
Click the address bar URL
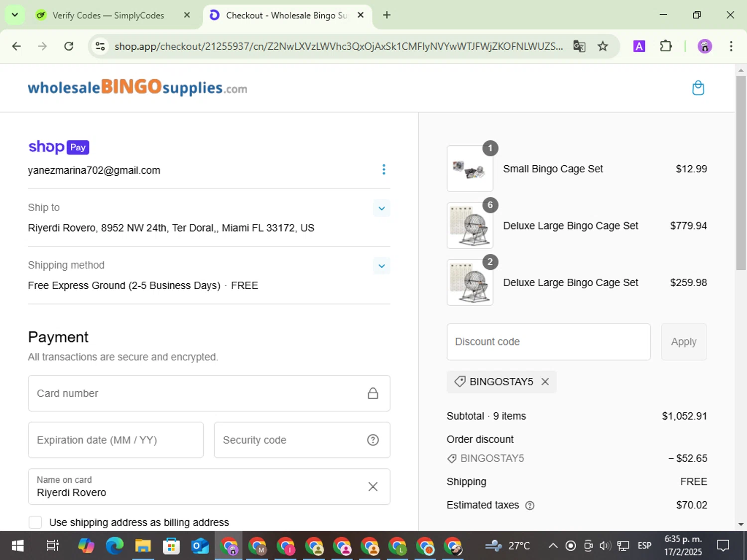[339, 46]
